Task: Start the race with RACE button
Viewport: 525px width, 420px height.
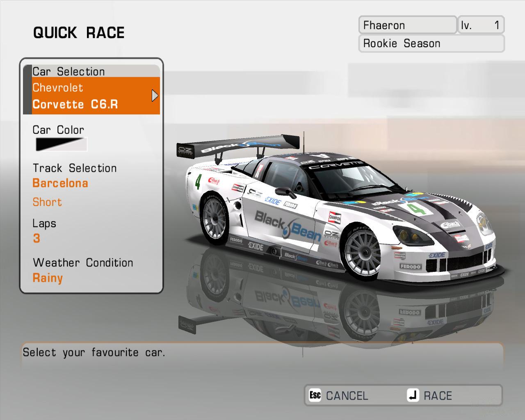Action: [x=438, y=396]
